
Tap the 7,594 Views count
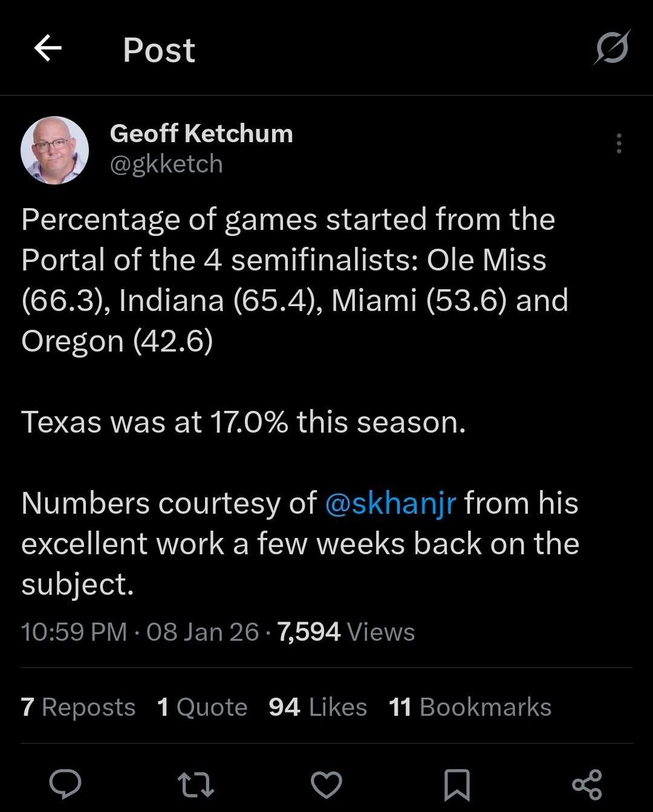pyautogui.click(x=346, y=632)
